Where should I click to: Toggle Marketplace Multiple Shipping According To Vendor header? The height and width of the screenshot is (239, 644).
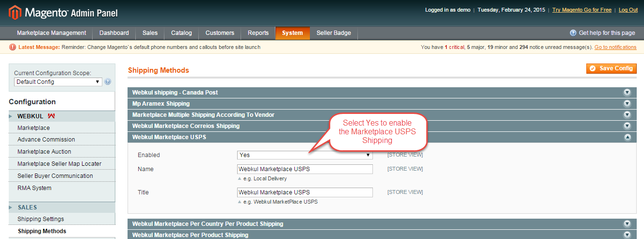(x=382, y=115)
